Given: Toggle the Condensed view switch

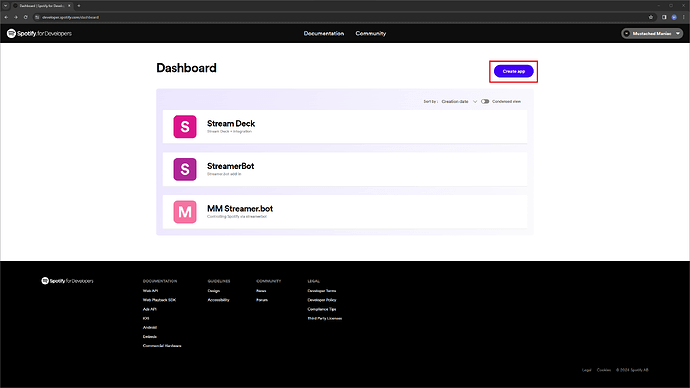Looking at the screenshot, I should (x=485, y=101).
